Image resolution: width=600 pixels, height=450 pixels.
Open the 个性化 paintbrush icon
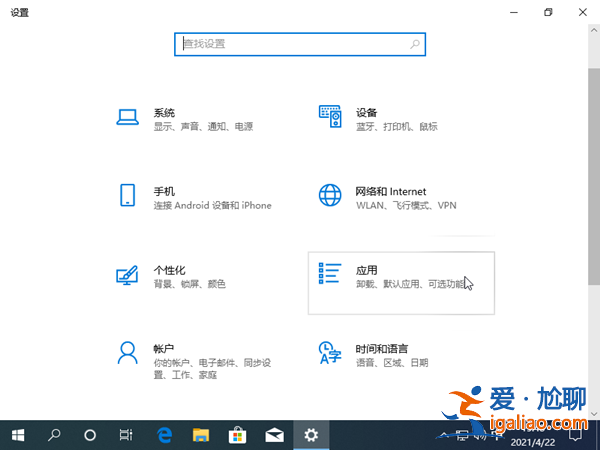tap(127, 275)
